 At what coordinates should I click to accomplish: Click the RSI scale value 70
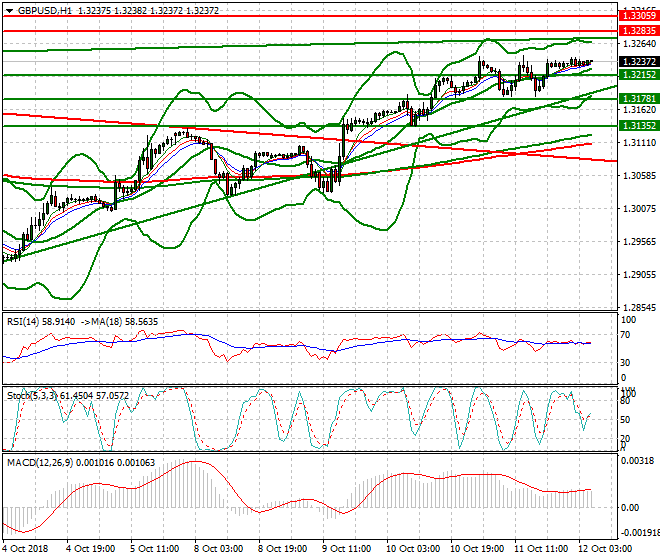(x=625, y=335)
